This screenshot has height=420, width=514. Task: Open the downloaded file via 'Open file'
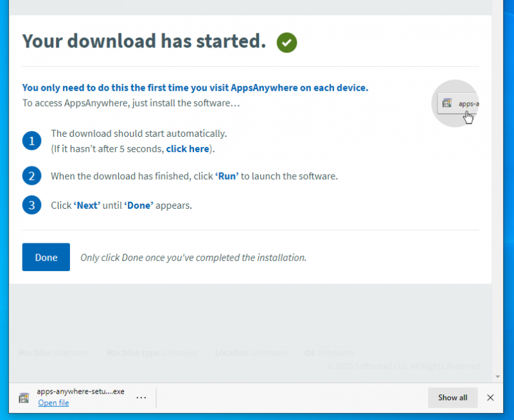tap(53, 403)
